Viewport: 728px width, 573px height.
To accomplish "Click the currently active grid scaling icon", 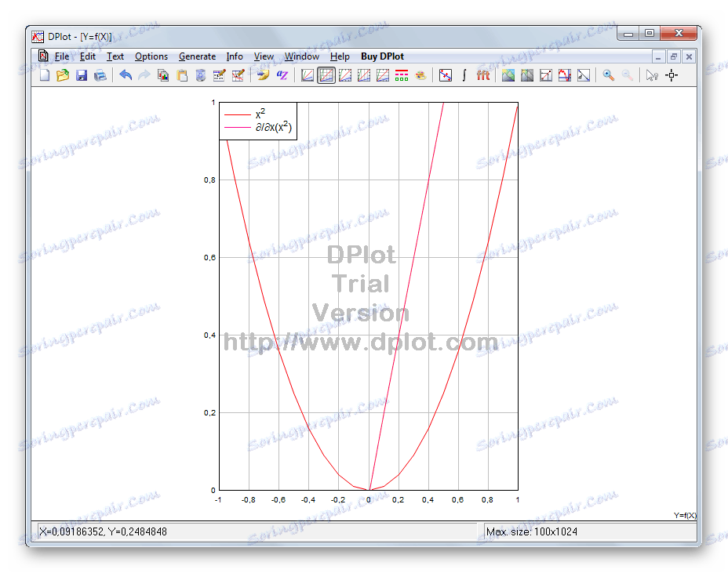I will [x=326, y=75].
